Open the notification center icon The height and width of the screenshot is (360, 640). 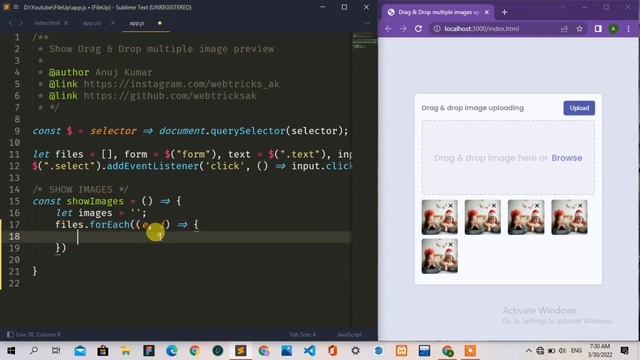click(x=624, y=351)
